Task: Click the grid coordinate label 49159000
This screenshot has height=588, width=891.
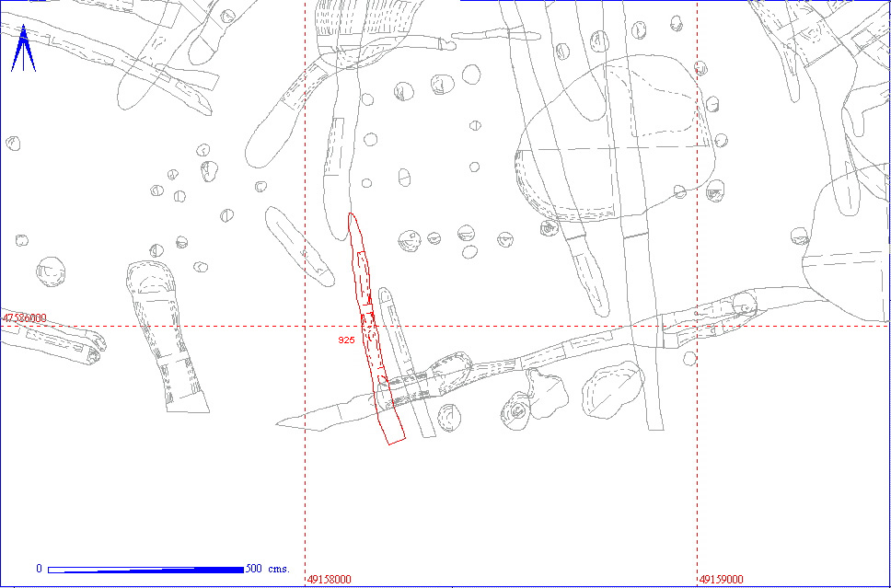Action: [x=721, y=580]
